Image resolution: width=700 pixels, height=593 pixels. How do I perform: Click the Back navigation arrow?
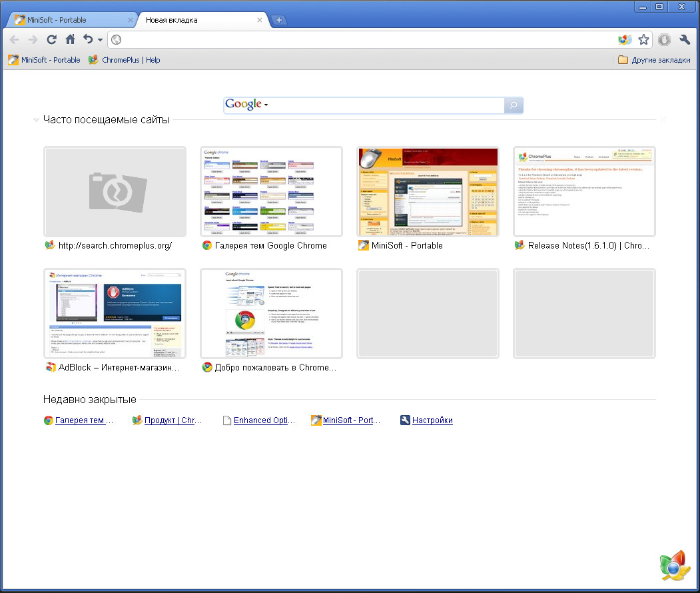coord(14,40)
